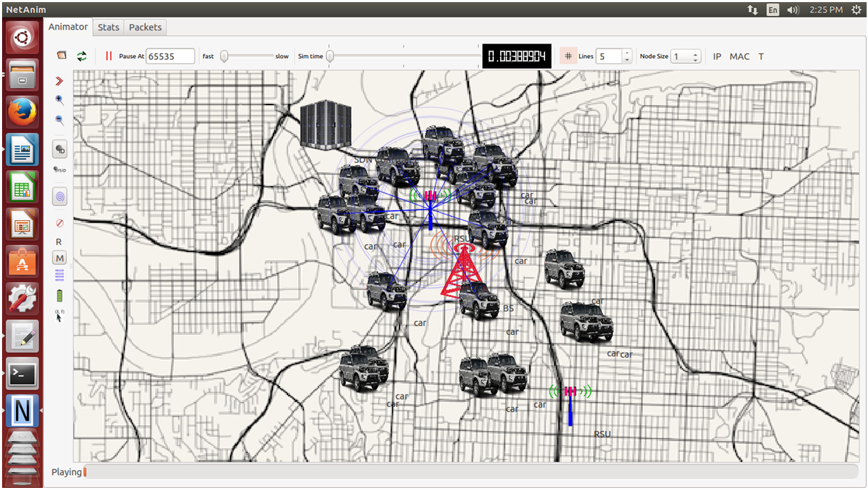Open an XML trace file icon
The image size is (868, 490).
point(62,56)
